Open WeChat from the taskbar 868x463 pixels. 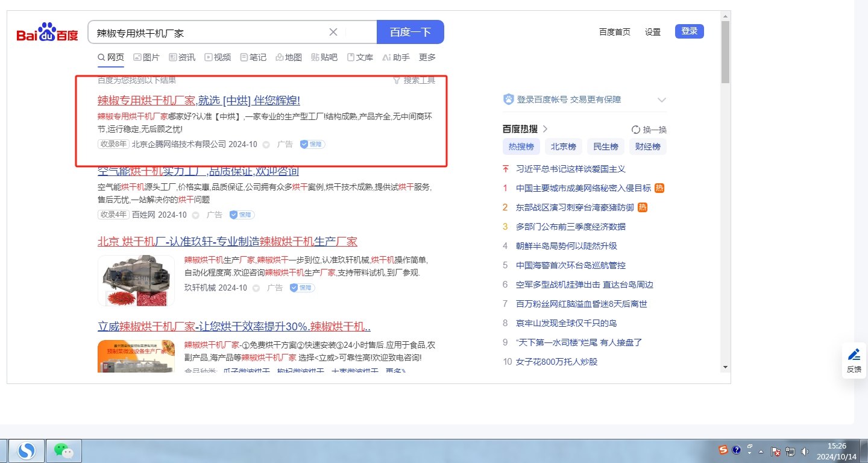63,450
